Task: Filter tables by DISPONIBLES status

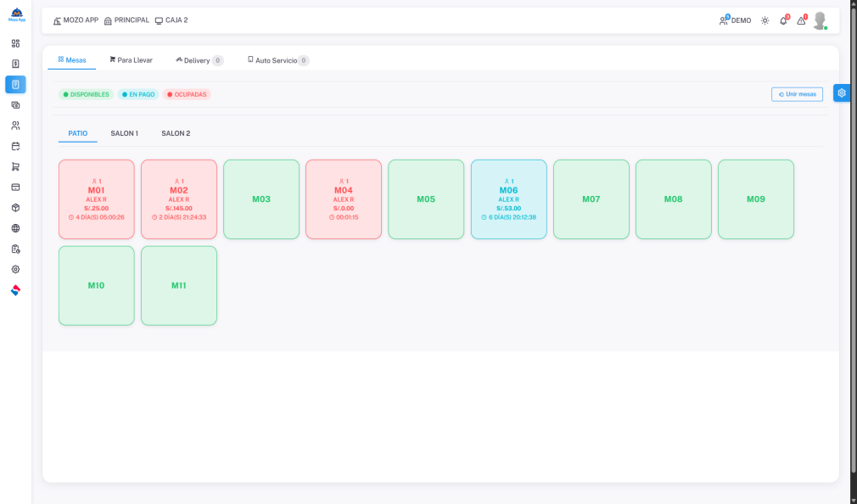Action: tap(87, 94)
